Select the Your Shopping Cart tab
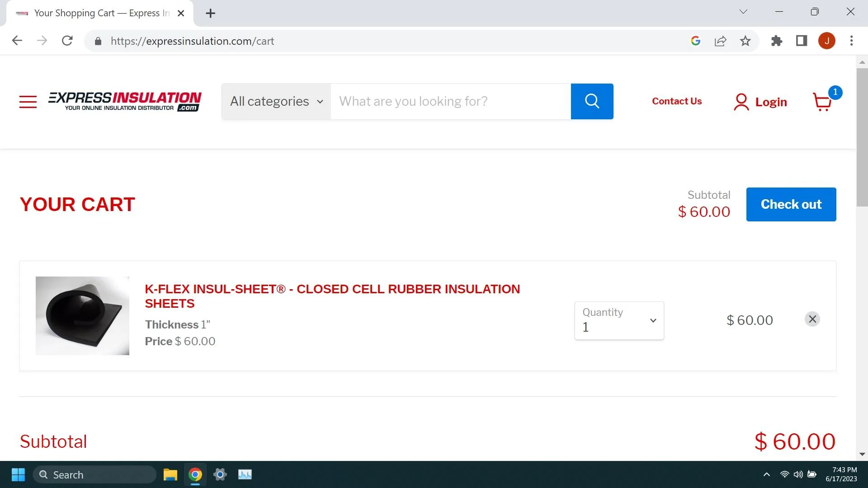The height and width of the screenshot is (488, 868). 100,13
